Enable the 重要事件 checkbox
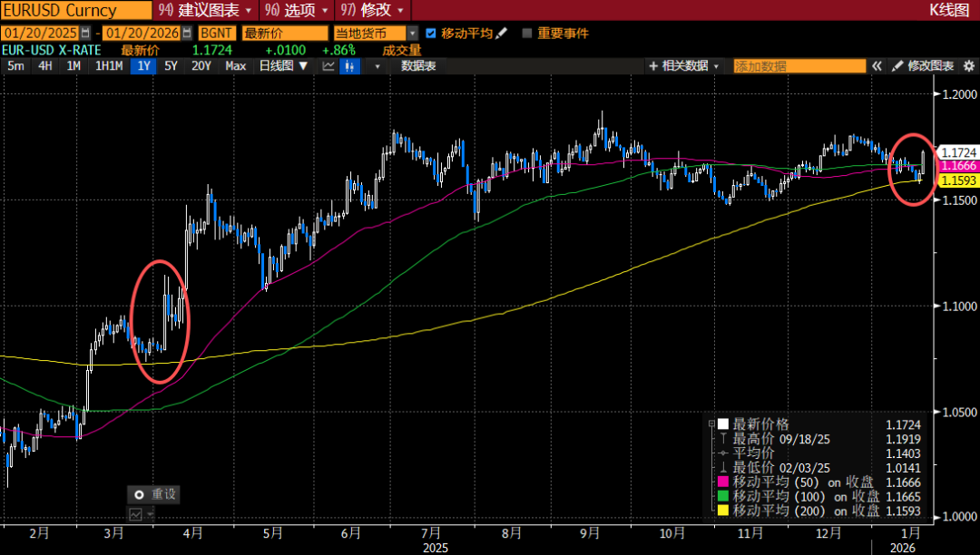Screen dimensions: 980x555 [x=527, y=34]
